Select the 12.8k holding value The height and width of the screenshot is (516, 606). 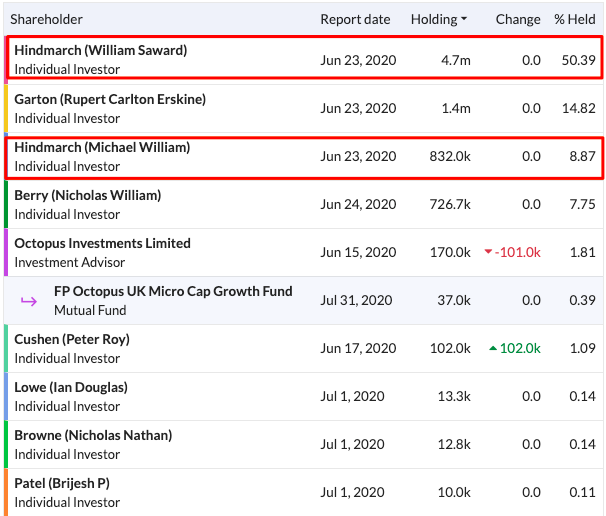(x=454, y=444)
